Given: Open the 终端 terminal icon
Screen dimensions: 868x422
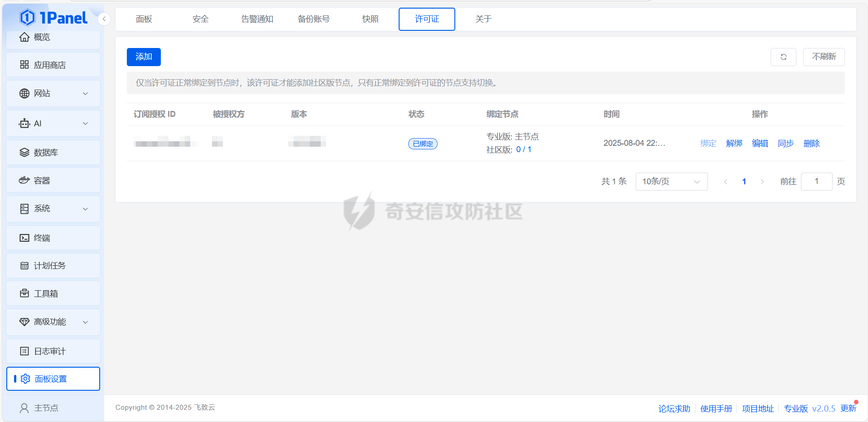Looking at the screenshot, I should click(x=24, y=238).
